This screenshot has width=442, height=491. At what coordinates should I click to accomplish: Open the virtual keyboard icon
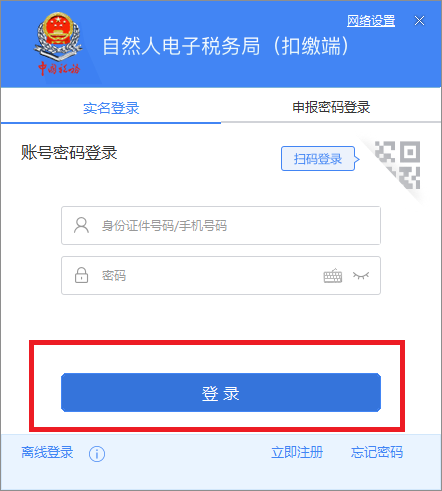pyautogui.click(x=333, y=276)
